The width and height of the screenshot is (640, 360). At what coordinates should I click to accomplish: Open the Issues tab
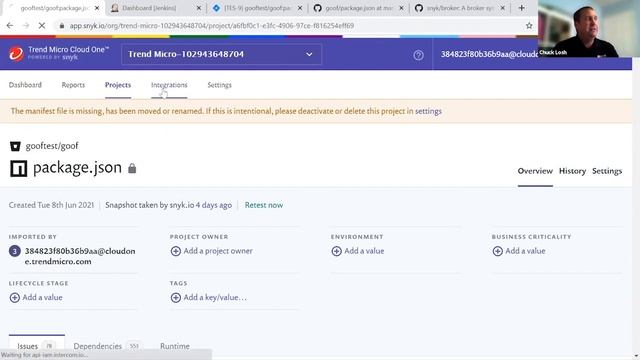[x=36, y=346]
